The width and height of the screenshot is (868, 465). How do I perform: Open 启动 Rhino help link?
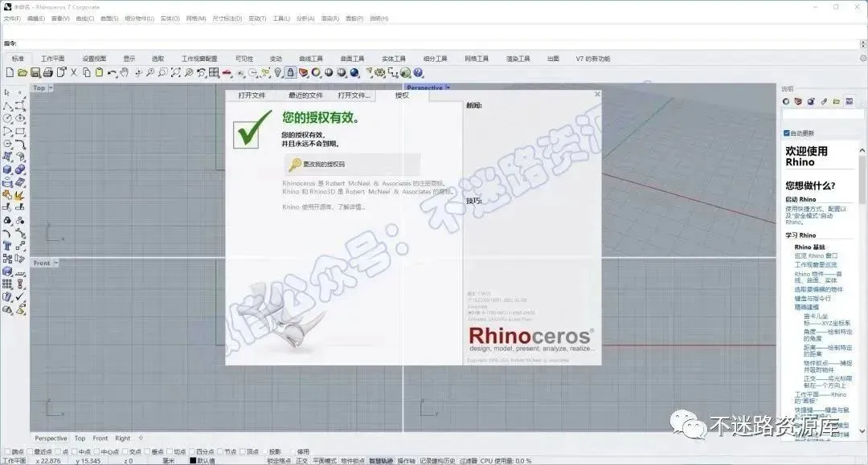point(800,200)
